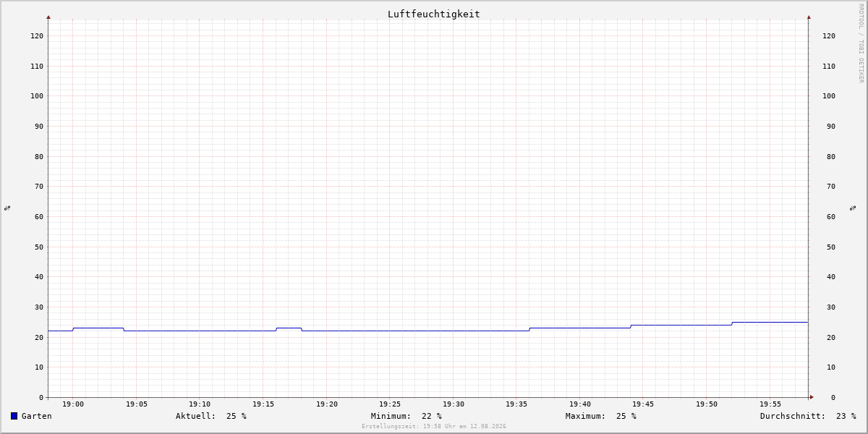The height and width of the screenshot is (434, 868).
Task: Click the RRDTOOL / TOBI OETIKER watermark
Action: click(861, 43)
